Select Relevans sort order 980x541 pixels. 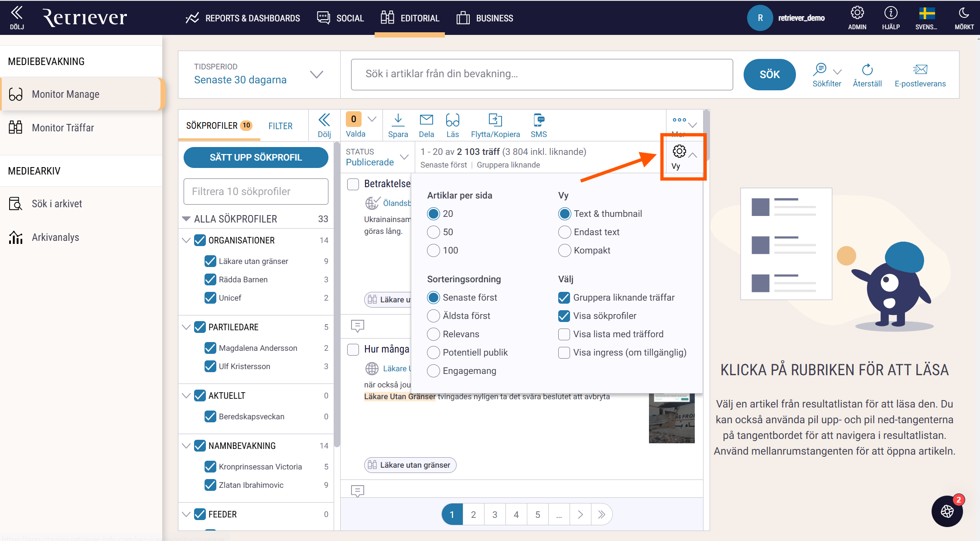[434, 334]
